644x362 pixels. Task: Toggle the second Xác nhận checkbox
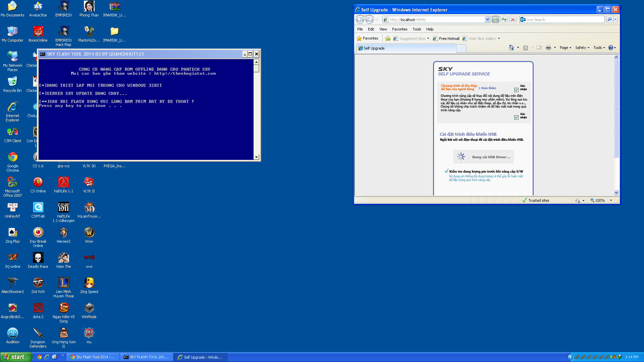pos(516,117)
